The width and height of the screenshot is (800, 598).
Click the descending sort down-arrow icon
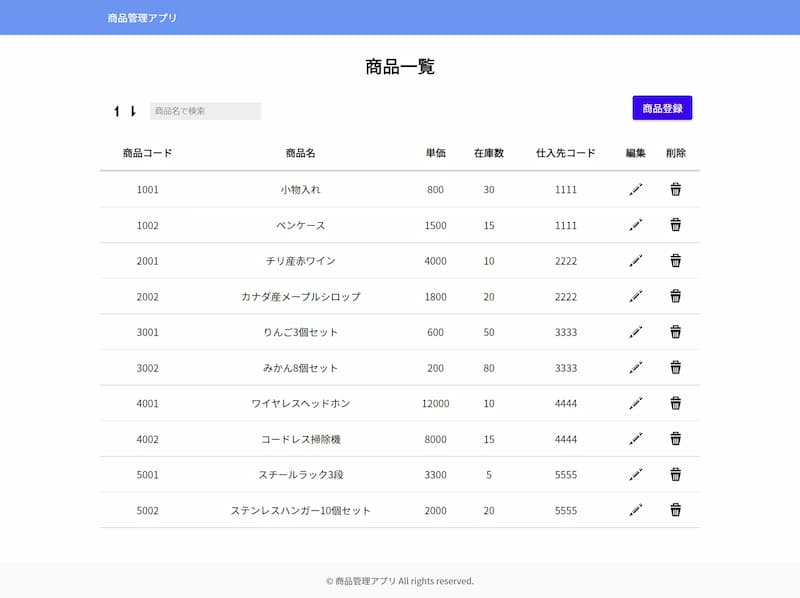tap(133, 111)
